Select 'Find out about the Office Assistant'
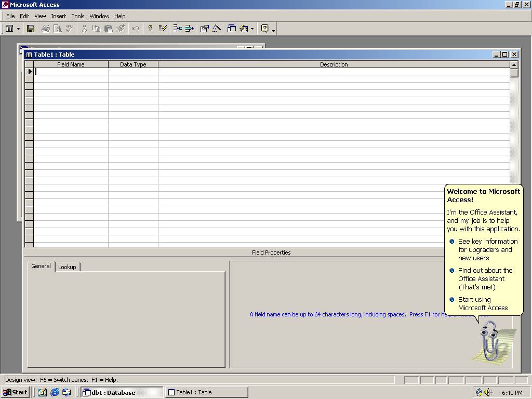This screenshot has width=532, height=399. coord(485,278)
